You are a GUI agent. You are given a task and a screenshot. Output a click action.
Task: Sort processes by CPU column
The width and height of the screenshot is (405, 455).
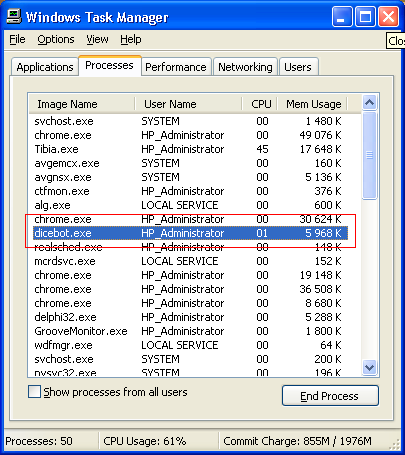click(x=260, y=104)
